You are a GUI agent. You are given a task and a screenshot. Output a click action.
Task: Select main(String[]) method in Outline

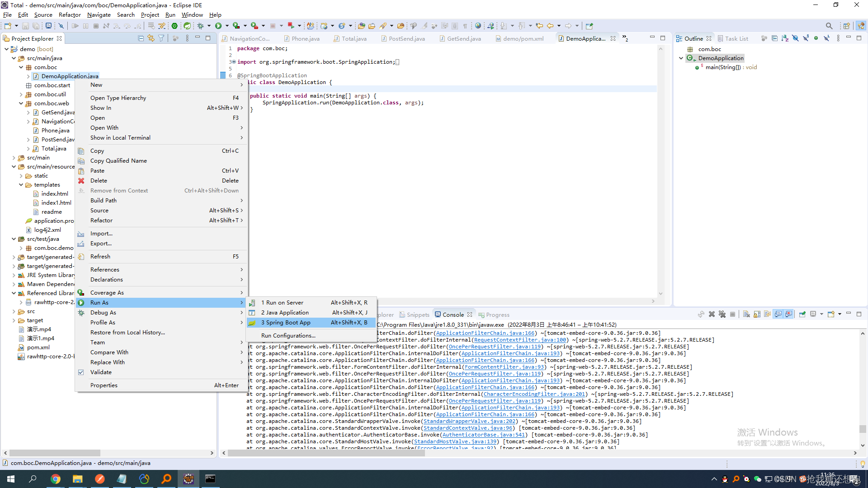(731, 67)
